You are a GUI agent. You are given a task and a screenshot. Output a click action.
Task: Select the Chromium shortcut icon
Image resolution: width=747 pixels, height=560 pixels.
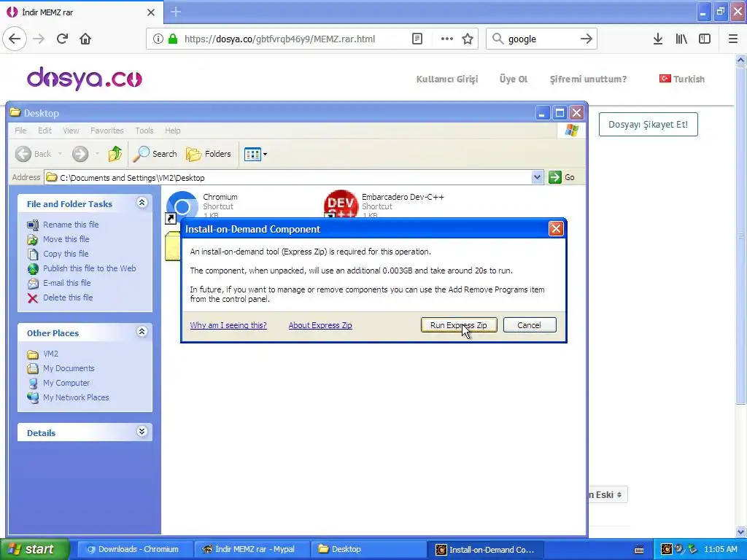point(182,206)
